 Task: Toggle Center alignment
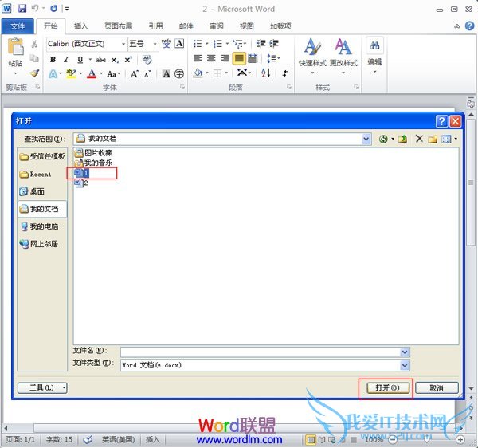click(211, 58)
